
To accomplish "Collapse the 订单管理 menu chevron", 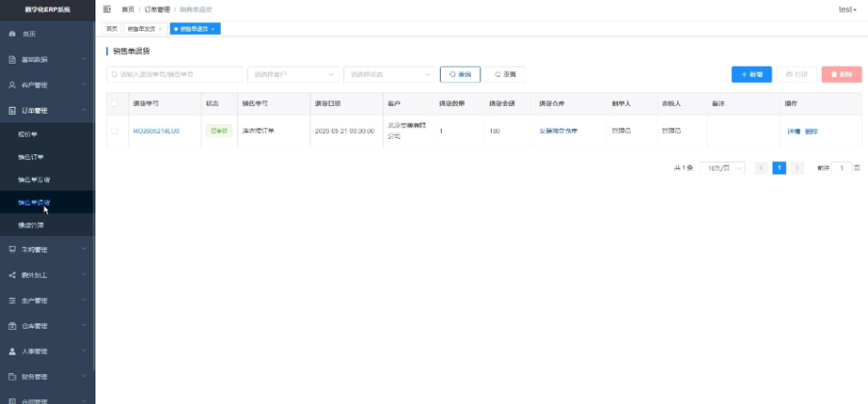I will (84, 110).
